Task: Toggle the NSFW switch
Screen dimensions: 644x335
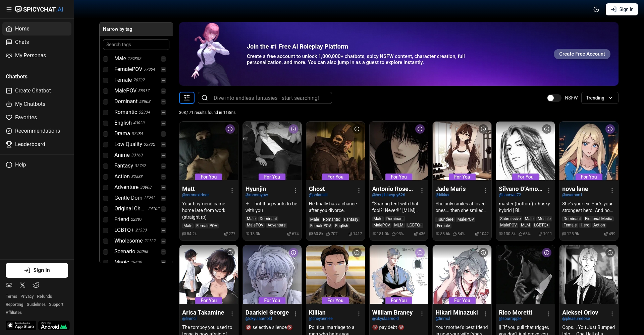Action: click(x=554, y=98)
